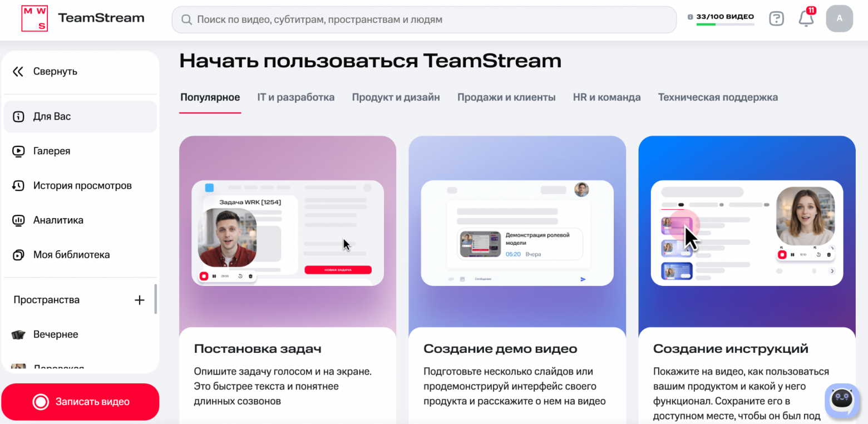Click the info icon beside 33/100 видео
This screenshot has width=868, height=424.
(691, 17)
